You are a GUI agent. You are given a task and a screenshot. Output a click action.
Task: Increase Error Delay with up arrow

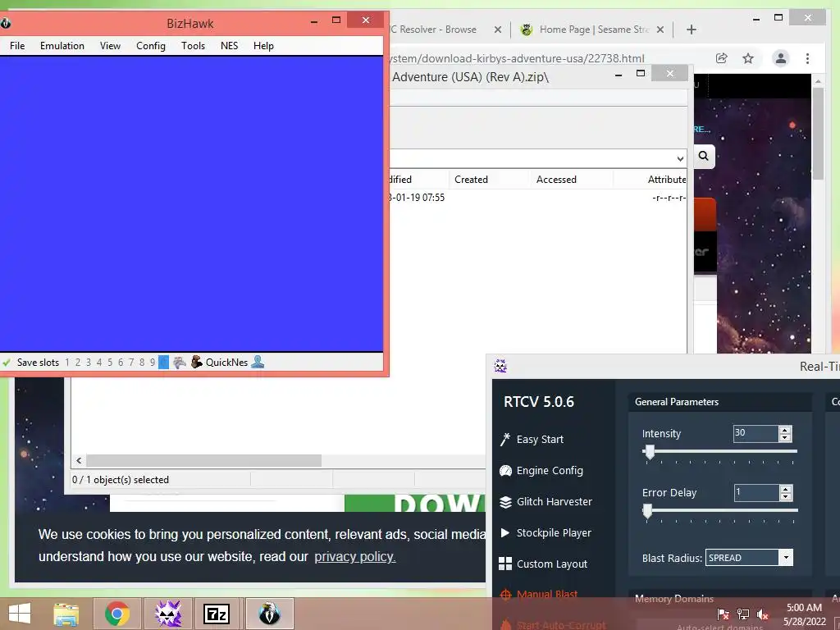click(785, 489)
